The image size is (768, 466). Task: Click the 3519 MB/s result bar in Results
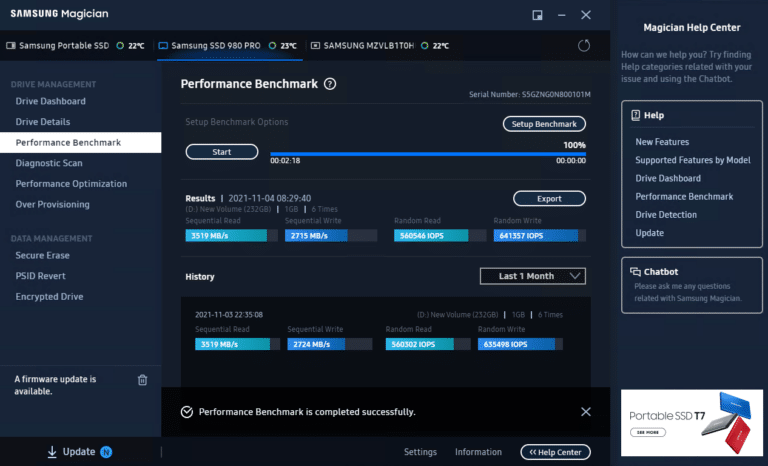(x=231, y=236)
